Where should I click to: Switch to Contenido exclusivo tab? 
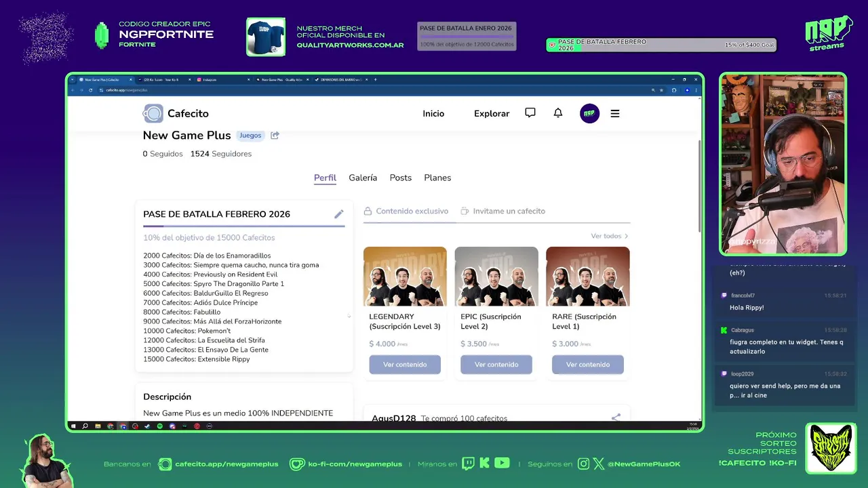pyautogui.click(x=406, y=211)
